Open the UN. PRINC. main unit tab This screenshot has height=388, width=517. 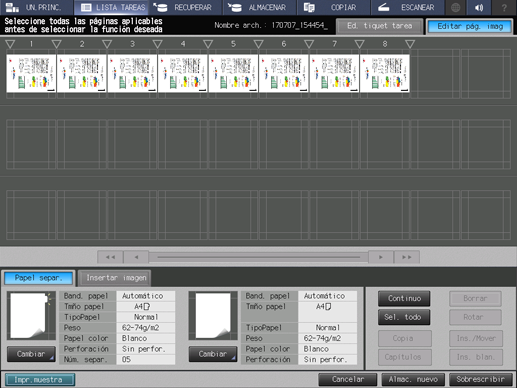[x=37, y=7]
